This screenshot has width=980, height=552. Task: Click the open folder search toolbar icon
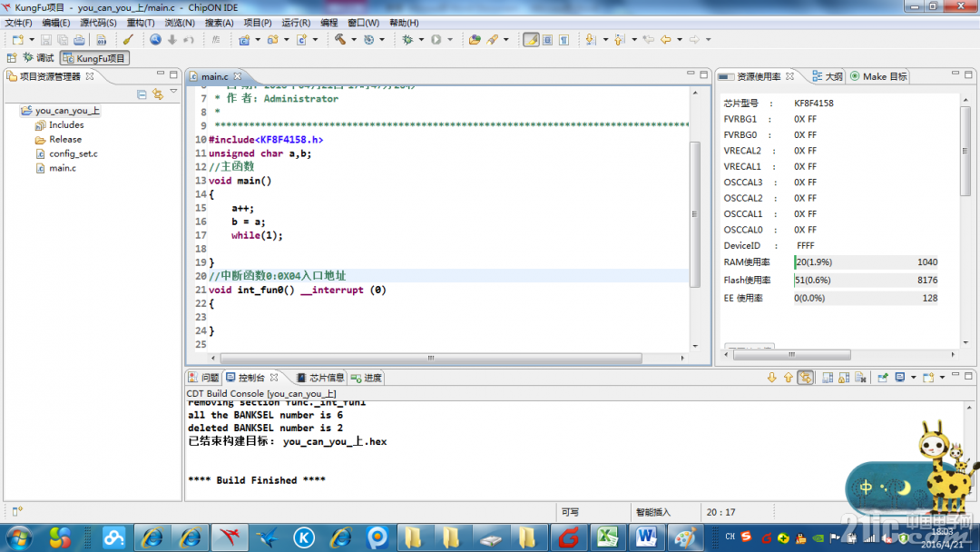click(x=475, y=39)
